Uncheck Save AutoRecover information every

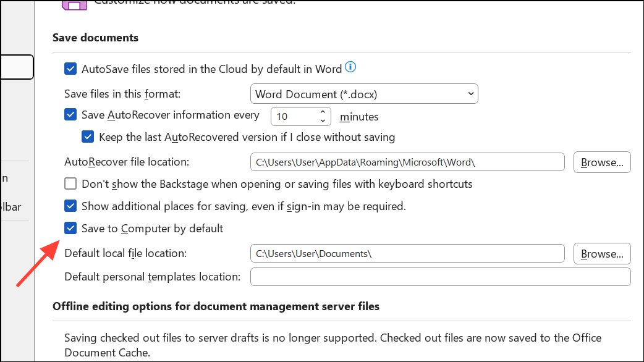[70, 114]
